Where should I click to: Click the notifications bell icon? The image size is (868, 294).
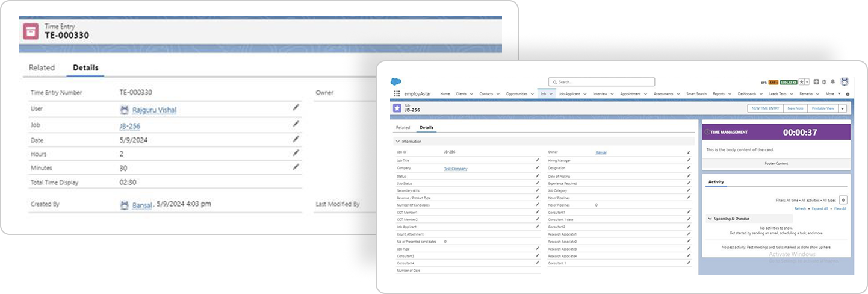(832, 82)
